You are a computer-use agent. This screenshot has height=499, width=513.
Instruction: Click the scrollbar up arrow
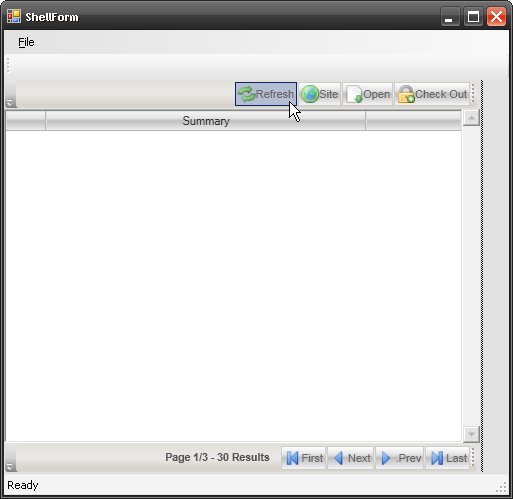click(x=471, y=118)
